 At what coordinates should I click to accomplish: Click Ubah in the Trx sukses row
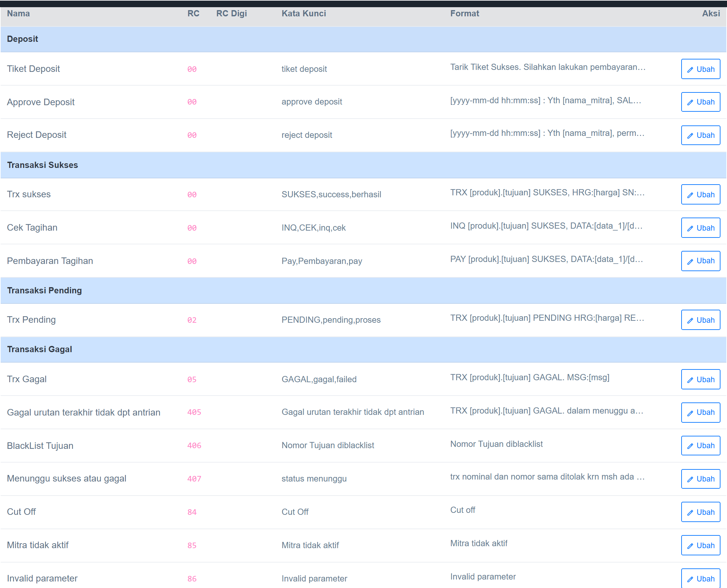click(700, 194)
